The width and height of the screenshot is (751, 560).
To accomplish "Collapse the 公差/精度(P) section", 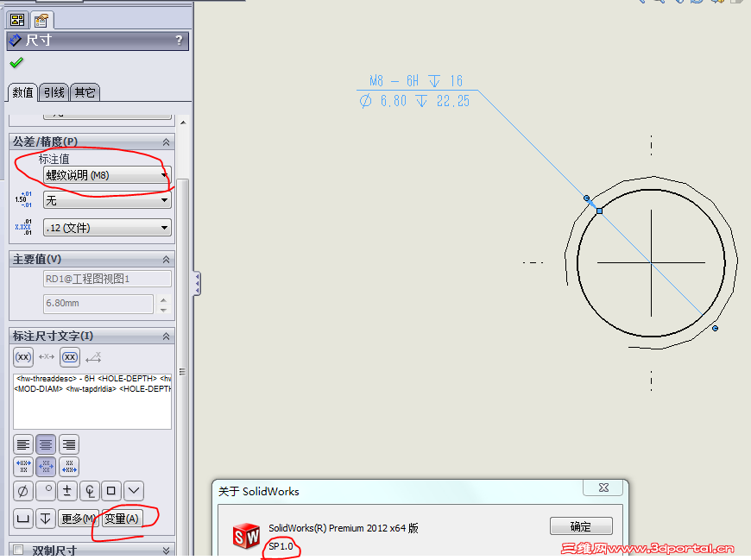I will pyautogui.click(x=166, y=142).
